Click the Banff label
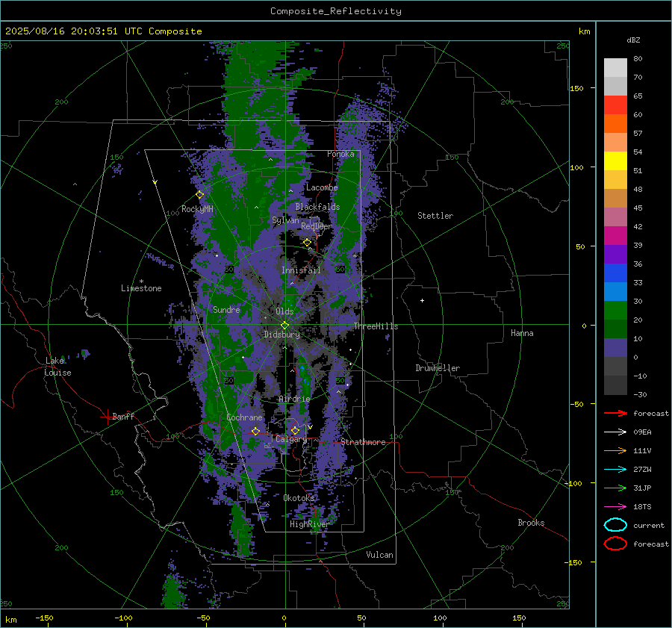 point(123,416)
